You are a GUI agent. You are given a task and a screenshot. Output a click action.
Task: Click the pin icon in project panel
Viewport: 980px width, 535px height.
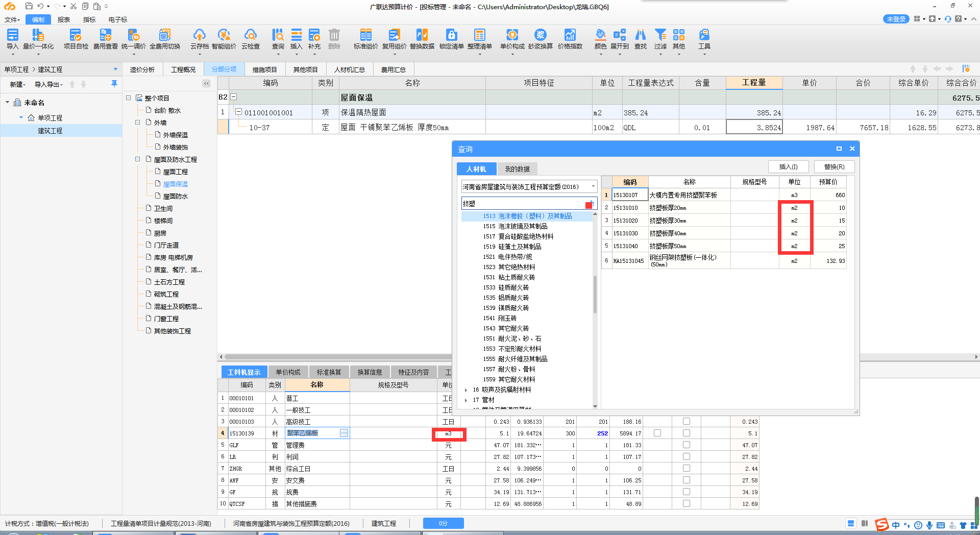[114, 83]
